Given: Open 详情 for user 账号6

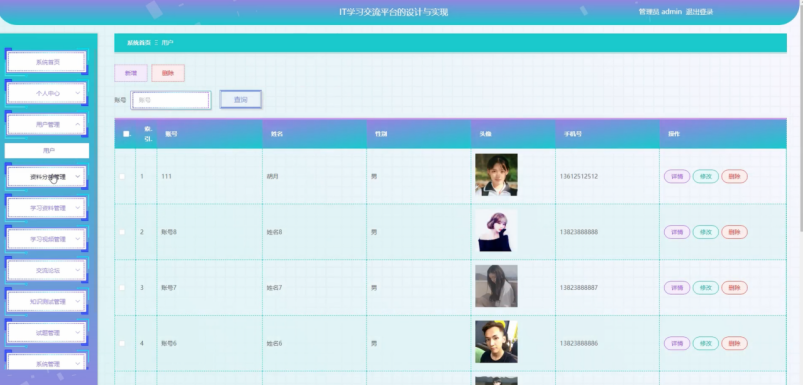Looking at the screenshot, I should pos(677,344).
